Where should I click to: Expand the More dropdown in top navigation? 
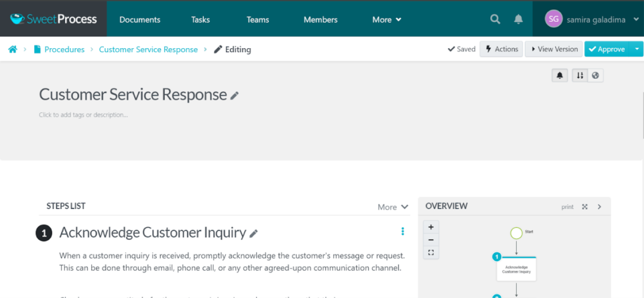[386, 19]
